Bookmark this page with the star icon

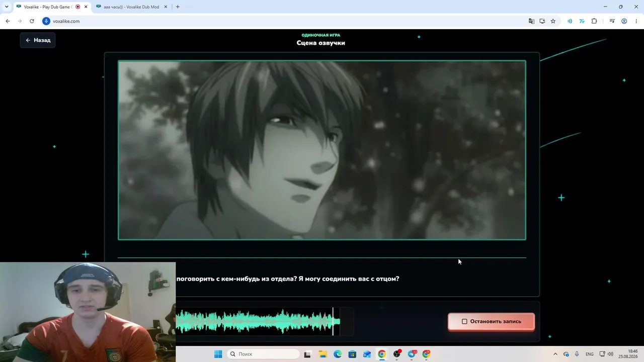(x=553, y=21)
